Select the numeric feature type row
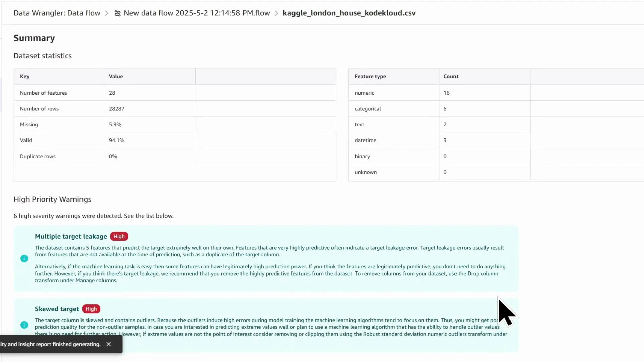 pyautogui.click(x=364, y=93)
